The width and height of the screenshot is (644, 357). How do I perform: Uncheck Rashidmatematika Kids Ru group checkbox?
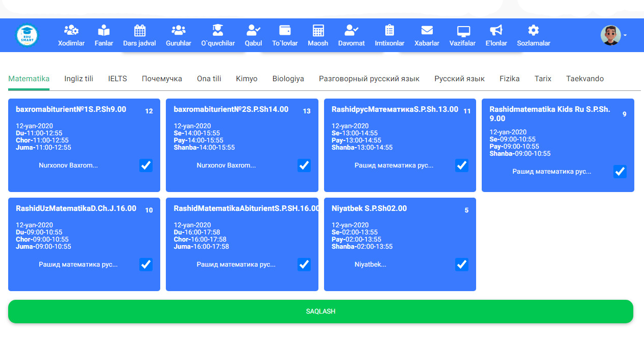click(620, 172)
